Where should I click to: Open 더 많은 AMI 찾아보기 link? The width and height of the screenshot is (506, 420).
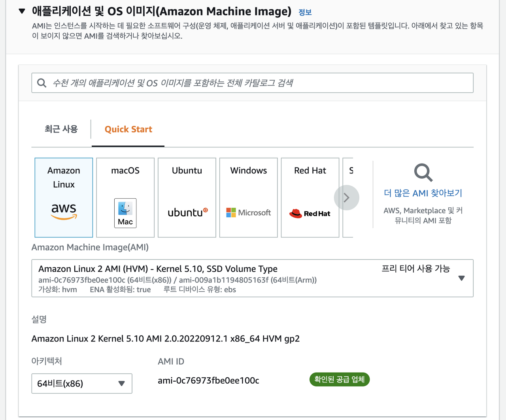(x=423, y=193)
